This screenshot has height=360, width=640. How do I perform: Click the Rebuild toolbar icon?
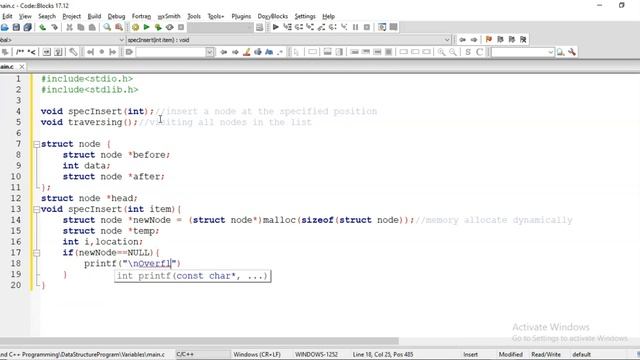click(169, 27)
